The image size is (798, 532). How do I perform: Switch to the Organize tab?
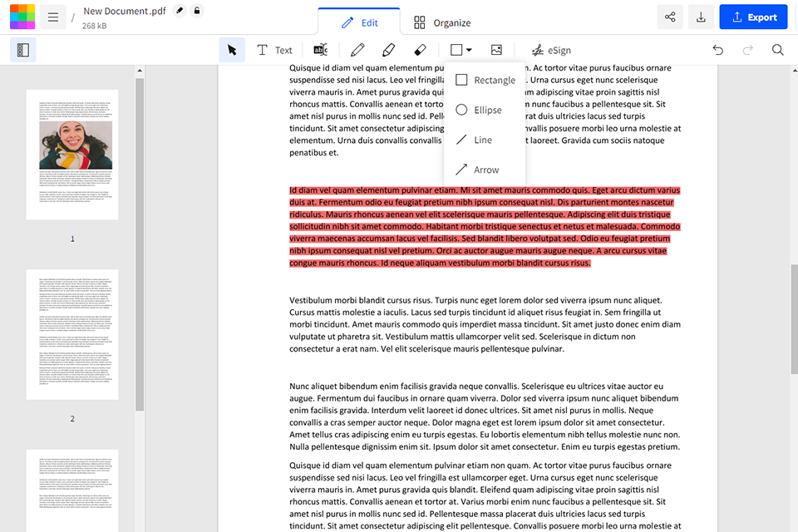pos(441,23)
